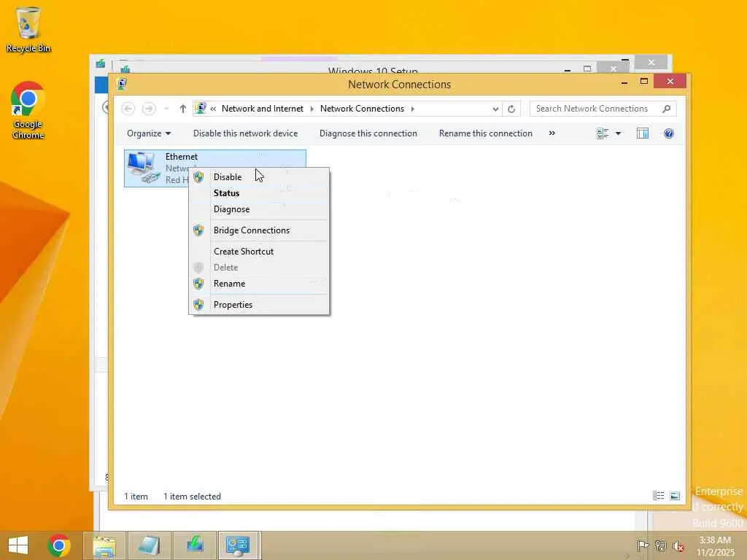Refresh the Network Connections view
The image size is (747, 560).
pyautogui.click(x=511, y=109)
